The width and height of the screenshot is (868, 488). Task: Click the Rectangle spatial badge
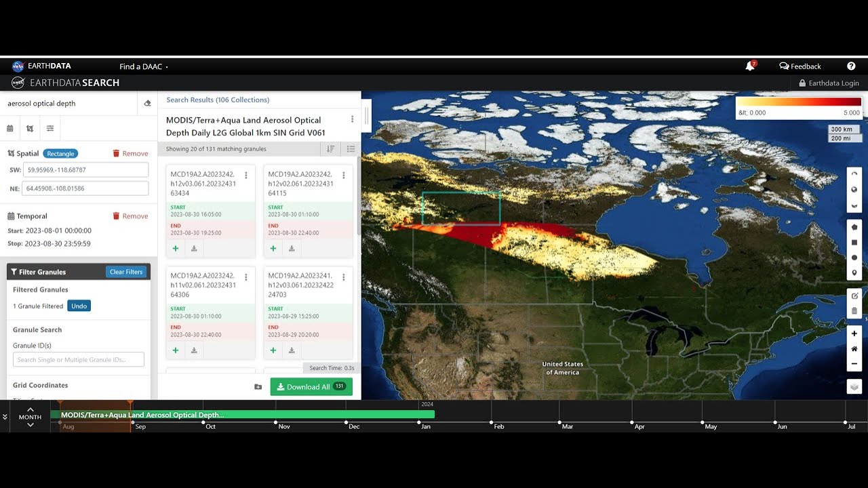(x=60, y=154)
